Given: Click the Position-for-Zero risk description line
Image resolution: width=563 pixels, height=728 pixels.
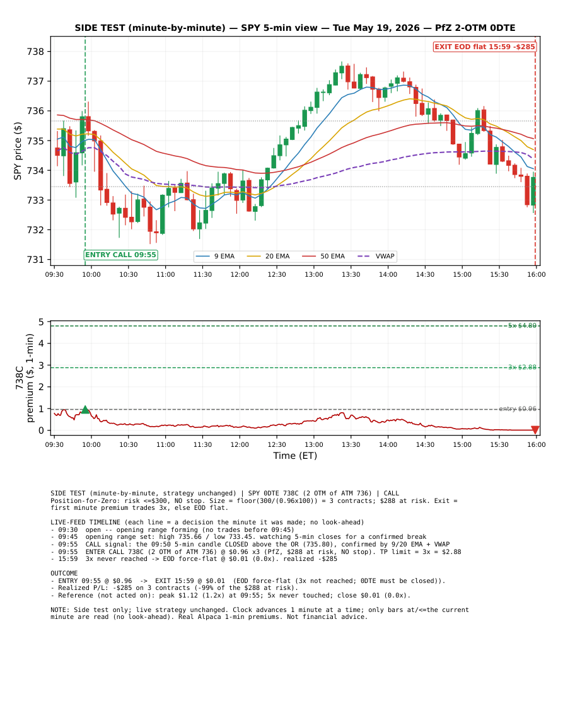Looking at the screenshot, I should tap(254, 504).
